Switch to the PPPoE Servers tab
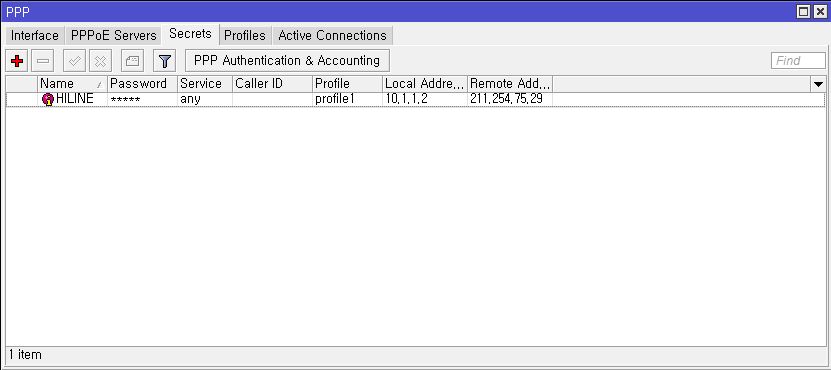This screenshot has height=370, width=831. pos(114,36)
